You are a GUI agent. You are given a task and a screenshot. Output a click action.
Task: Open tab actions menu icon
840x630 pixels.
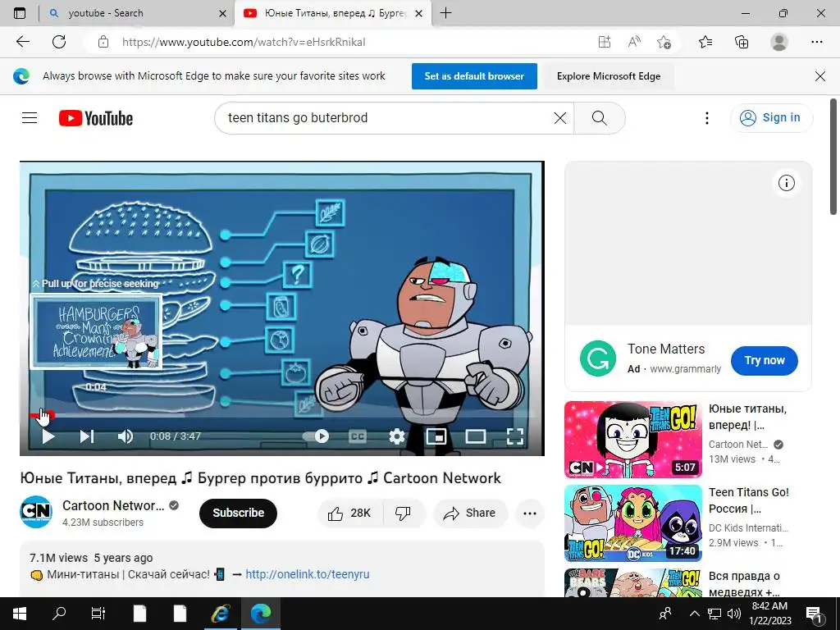tap(20, 13)
